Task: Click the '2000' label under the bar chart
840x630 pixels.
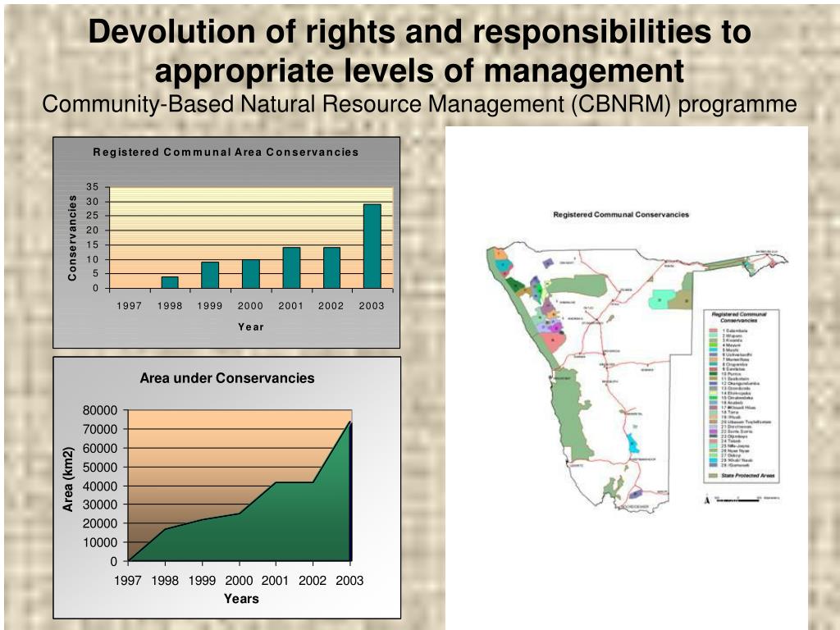Action: tap(250, 306)
